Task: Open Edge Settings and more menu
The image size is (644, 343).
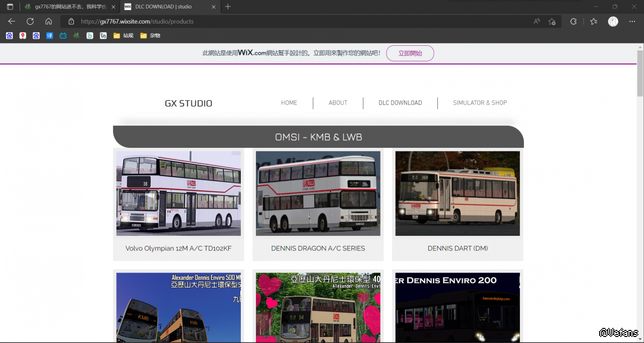Action: point(632,22)
